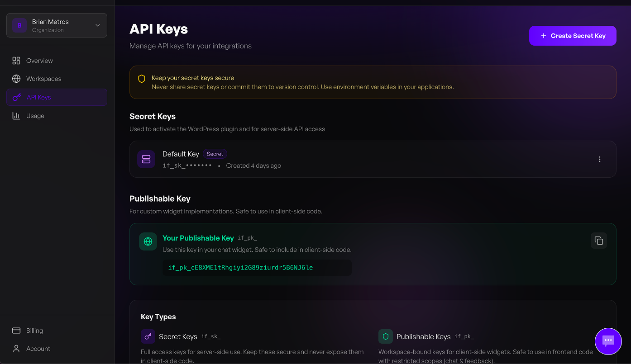Open the Default Key options menu

point(600,159)
